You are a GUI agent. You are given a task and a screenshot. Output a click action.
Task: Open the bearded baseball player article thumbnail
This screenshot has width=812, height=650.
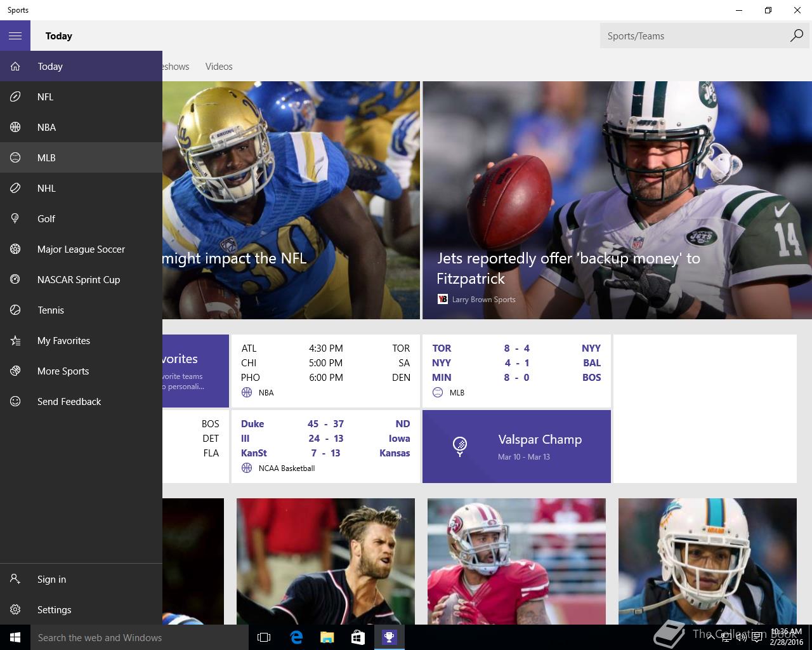(325, 561)
